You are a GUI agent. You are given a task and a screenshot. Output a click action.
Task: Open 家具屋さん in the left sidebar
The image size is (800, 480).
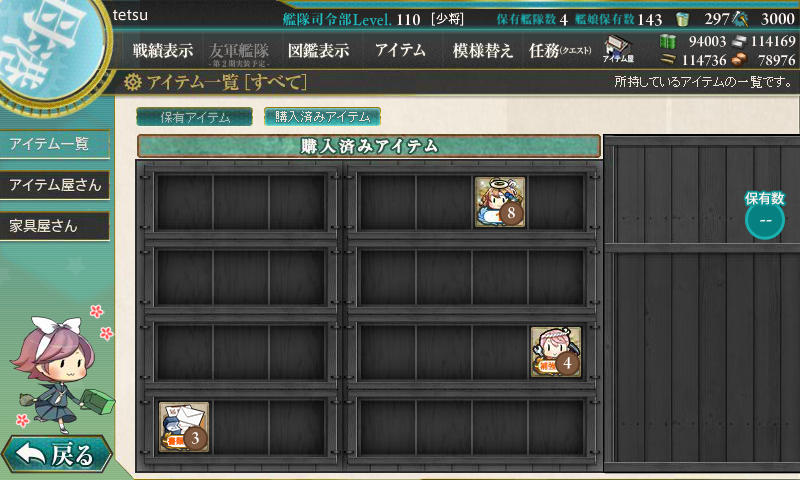[x=55, y=226]
